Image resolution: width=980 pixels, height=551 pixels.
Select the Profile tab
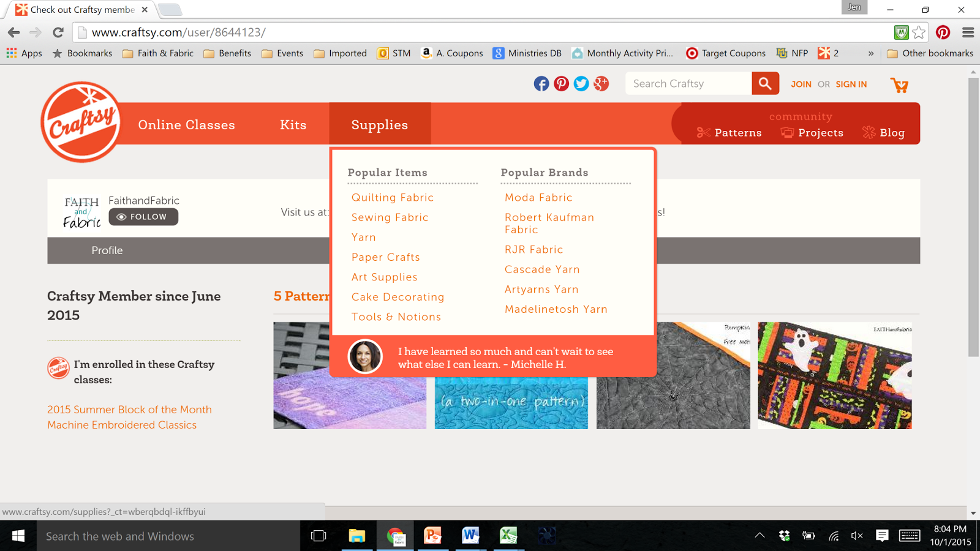click(x=107, y=250)
